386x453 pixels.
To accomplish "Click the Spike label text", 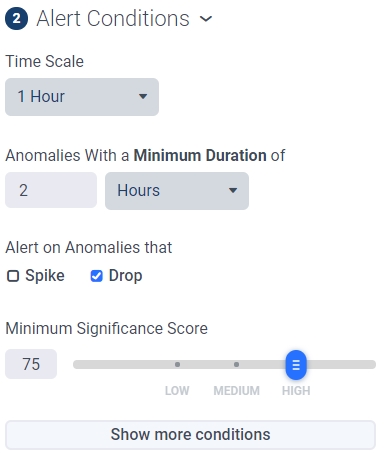I will [45, 276].
